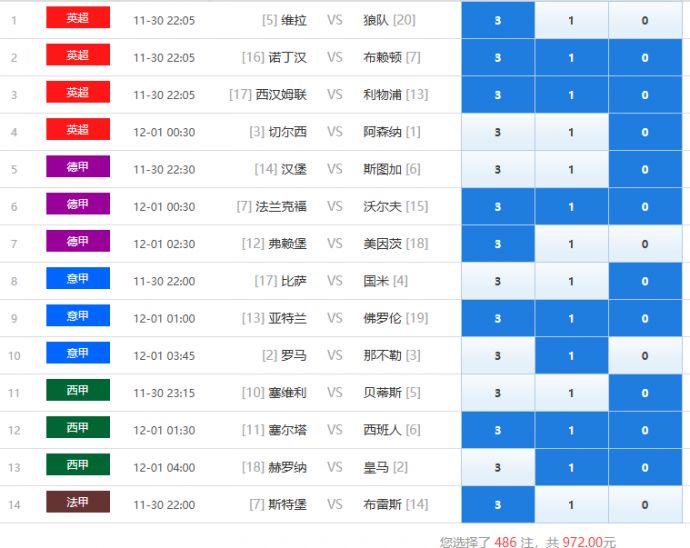The height and width of the screenshot is (548, 690).
Task: Open the 美因茨 away team link
Action: point(382,244)
